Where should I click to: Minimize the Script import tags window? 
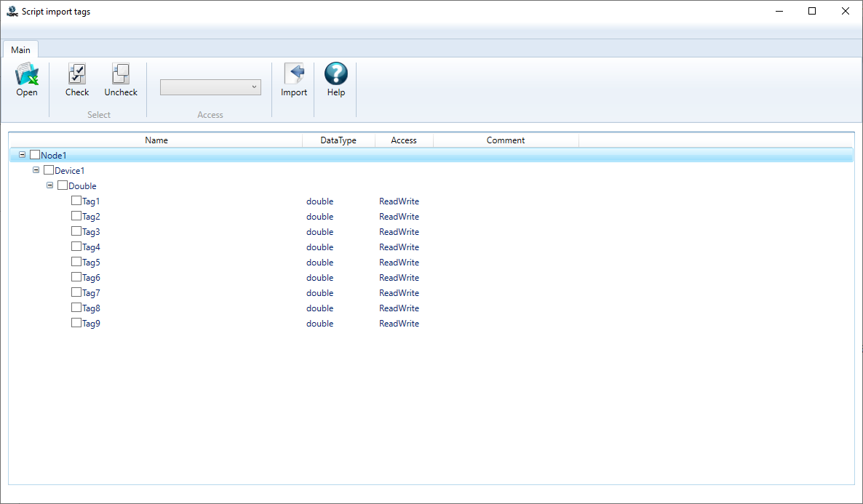[779, 11]
